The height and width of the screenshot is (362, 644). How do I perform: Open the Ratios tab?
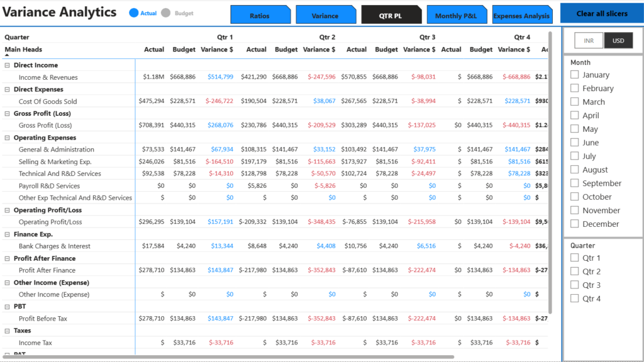pos(259,15)
